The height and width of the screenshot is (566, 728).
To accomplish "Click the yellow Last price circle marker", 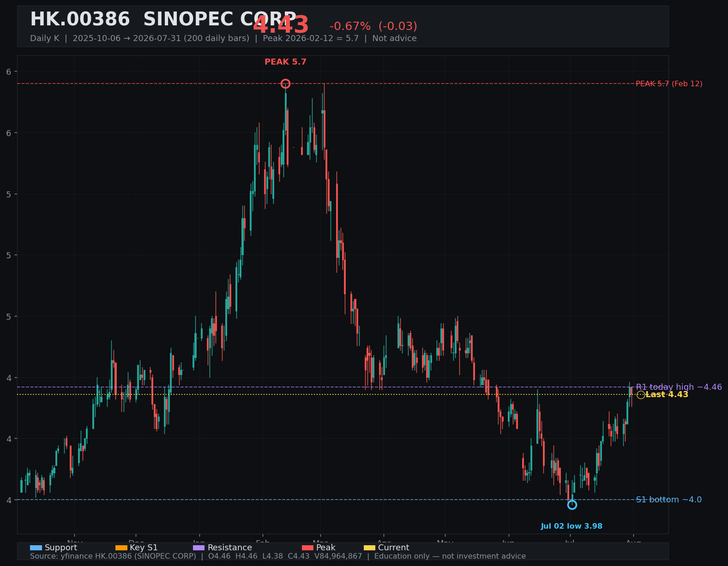I will (641, 395).
